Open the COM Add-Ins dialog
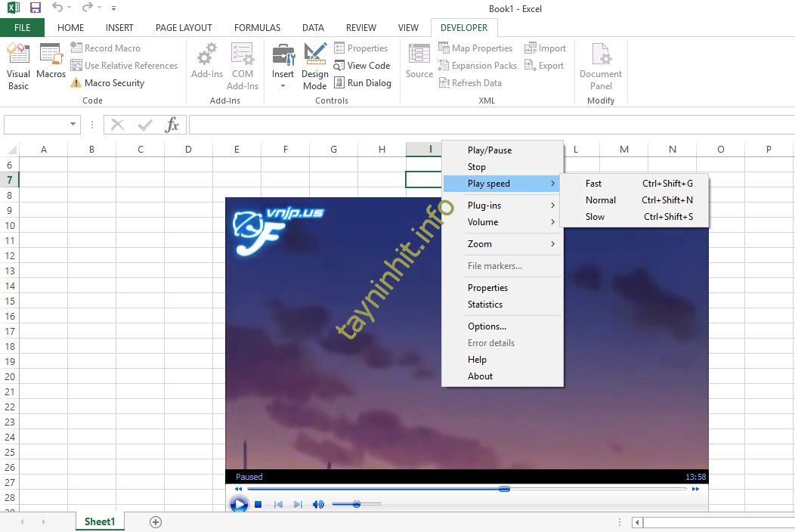 pyautogui.click(x=243, y=66)
